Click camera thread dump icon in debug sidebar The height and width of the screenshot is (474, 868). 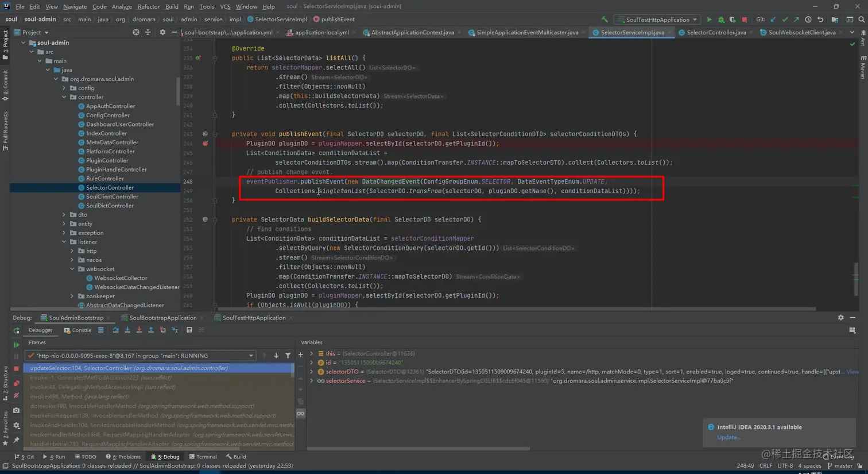tap(16, 410)
